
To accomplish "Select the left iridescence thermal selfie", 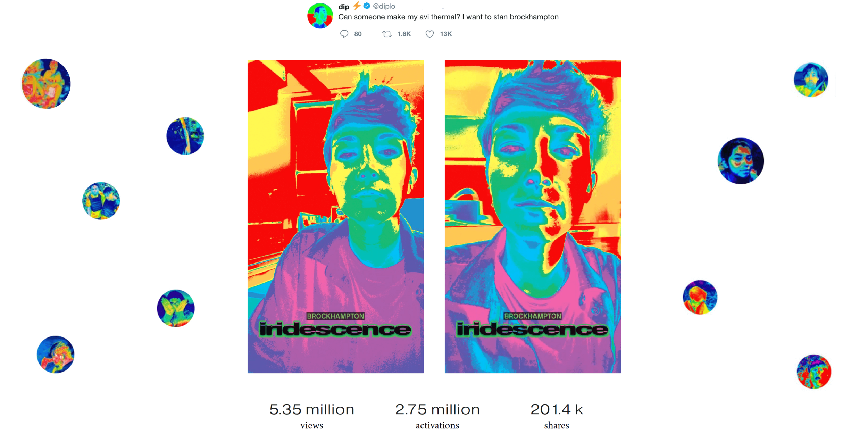I will click(335, 217).
